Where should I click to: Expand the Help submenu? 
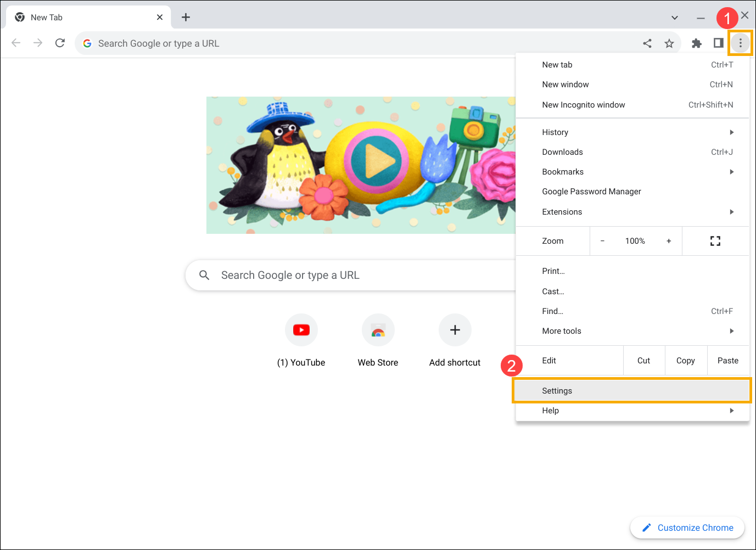click(x=632, y=411)
